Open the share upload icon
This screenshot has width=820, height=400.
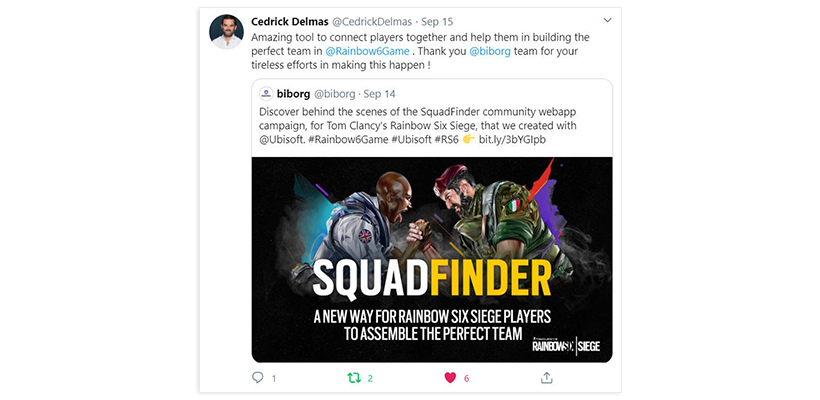tap(546, 378)
